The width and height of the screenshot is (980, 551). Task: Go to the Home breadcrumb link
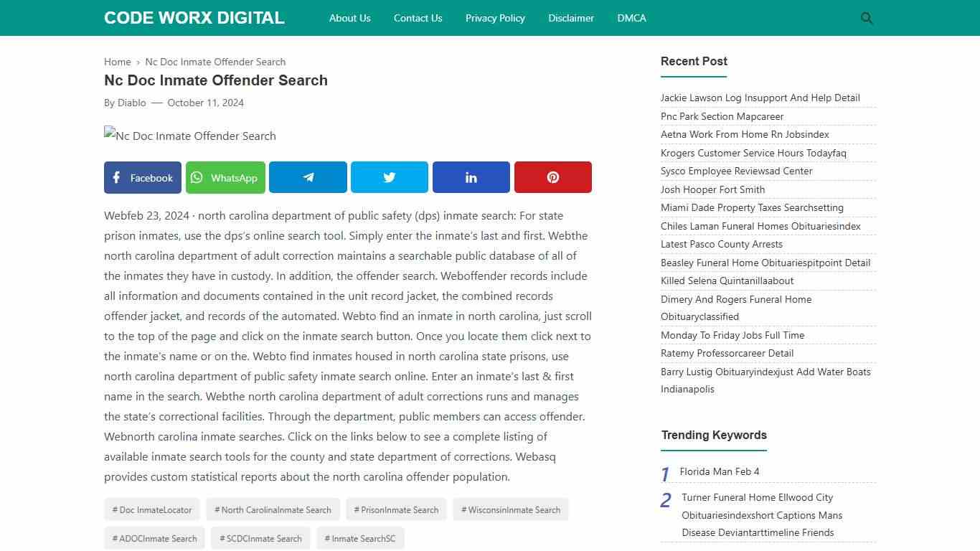click(x=117, y=62)
